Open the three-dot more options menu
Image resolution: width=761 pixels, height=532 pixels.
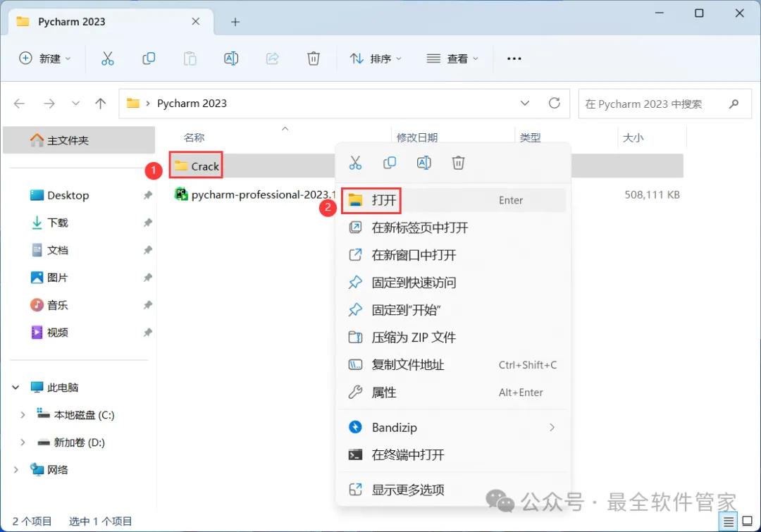(514, 58)
